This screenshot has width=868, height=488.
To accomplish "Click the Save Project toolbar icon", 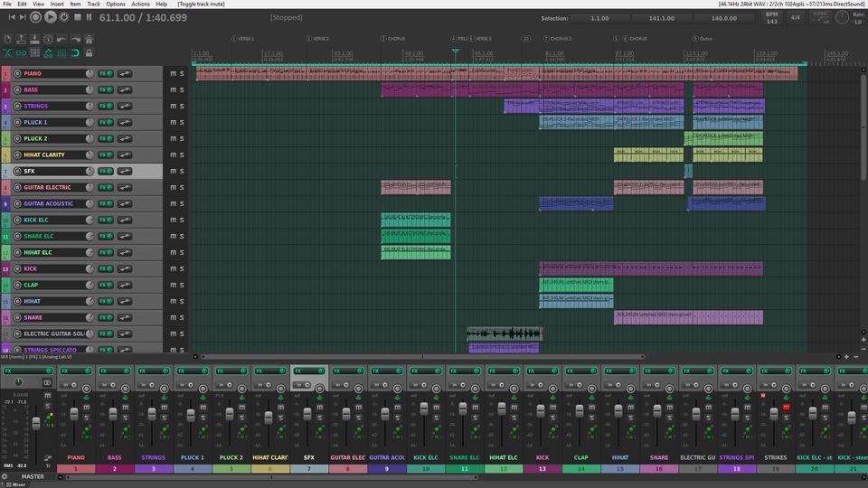I will tap(34, 39).
